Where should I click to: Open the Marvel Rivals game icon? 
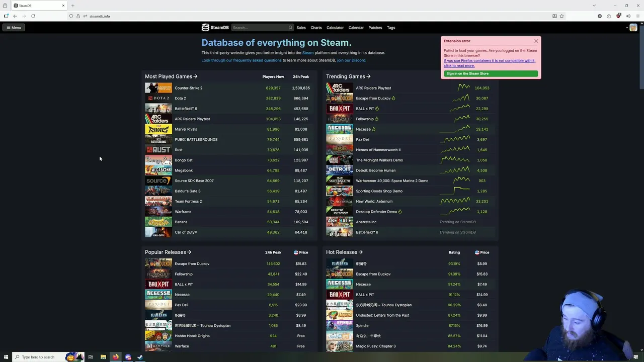[x=158, y=129]
